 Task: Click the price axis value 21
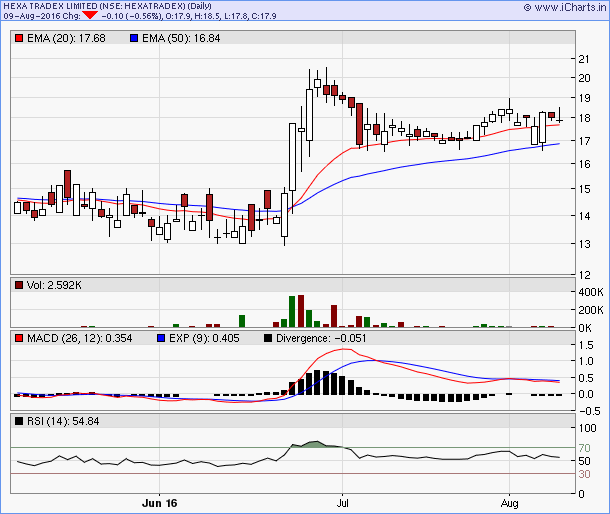[584, 59]
